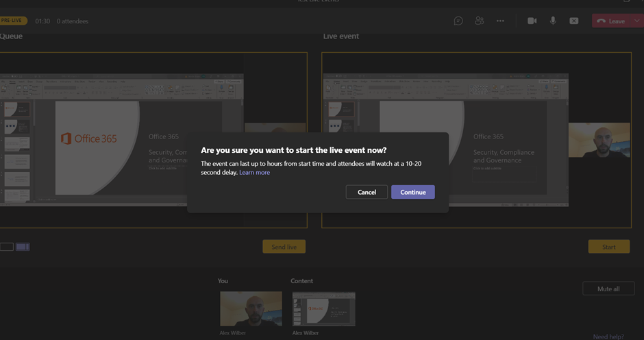Click the PRE LIVE status badge
The image size is (644, 340).
(x=13, y=21)
